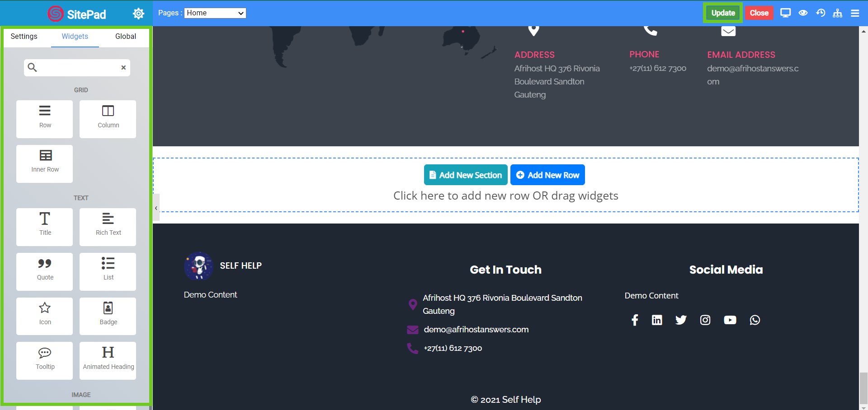The image size is (868, 410).
Task: Choose the Inner Row widget
Action: click(x=45, y=163)
